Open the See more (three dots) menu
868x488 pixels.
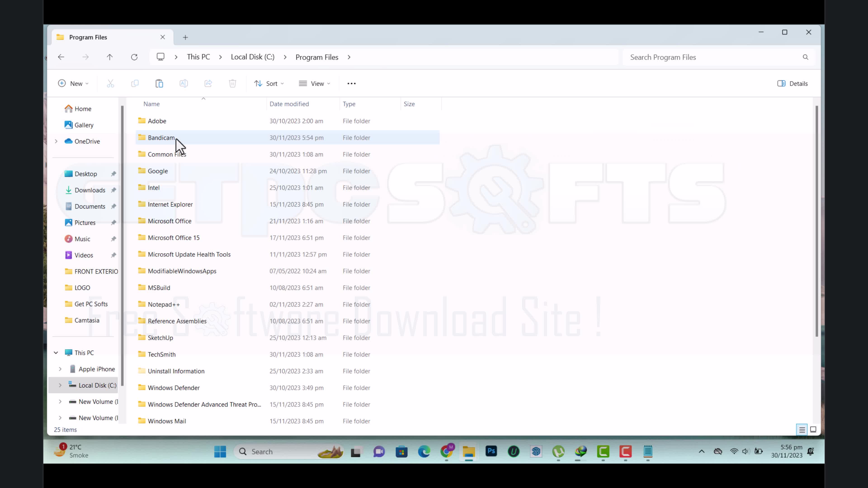click(351, 84)
